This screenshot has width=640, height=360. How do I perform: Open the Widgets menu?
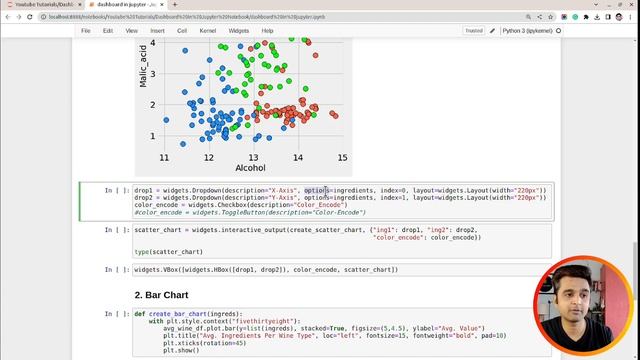pyautogui.click(x=239, y=31)
